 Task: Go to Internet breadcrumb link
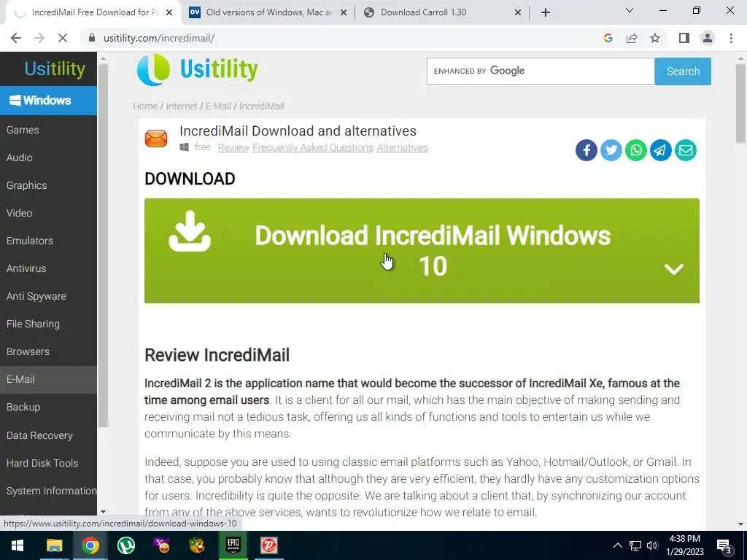tap(182, 106)
